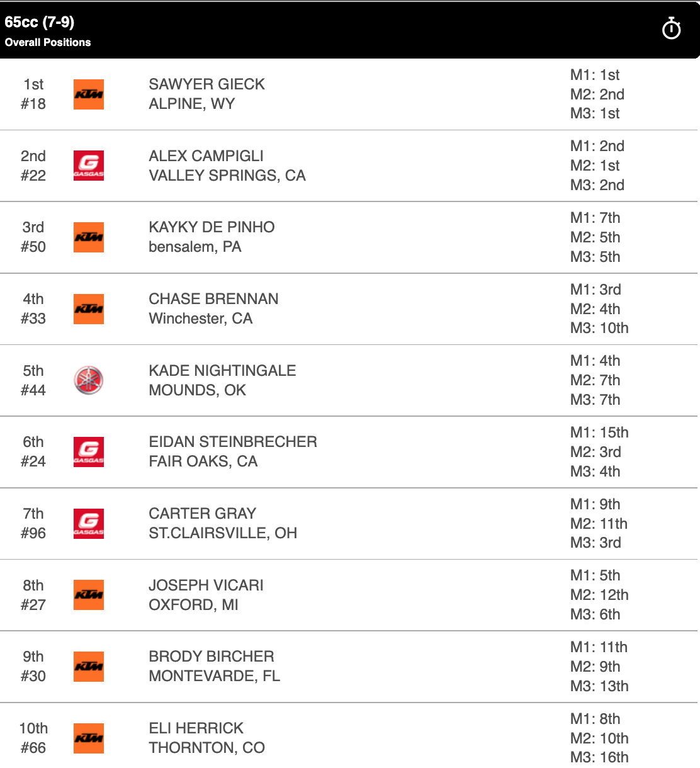This screenshot has width=700, height=768.
Task: Click Alex Campigli's GasGas logo
Action: (x=89, y=166)
